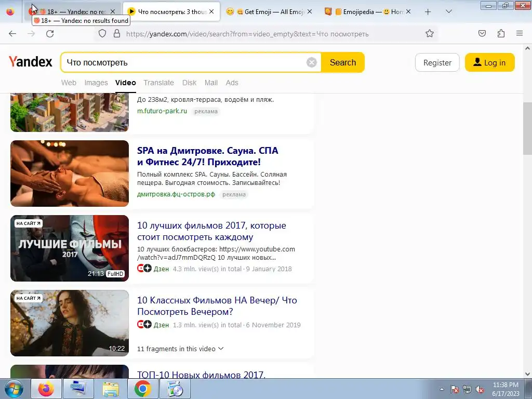The width and height of the screenshot is (532, 399).
Task: Clear the search field text
Action: click(x=312, y=62)
